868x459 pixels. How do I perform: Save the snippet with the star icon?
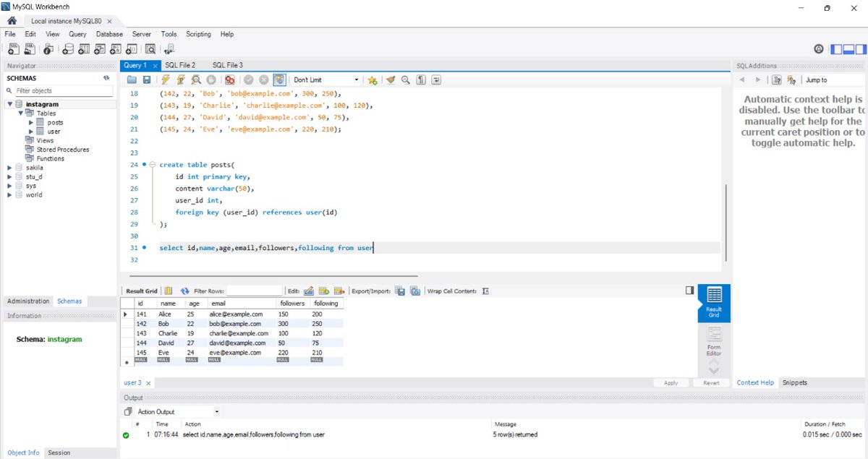tap(373, 80)
